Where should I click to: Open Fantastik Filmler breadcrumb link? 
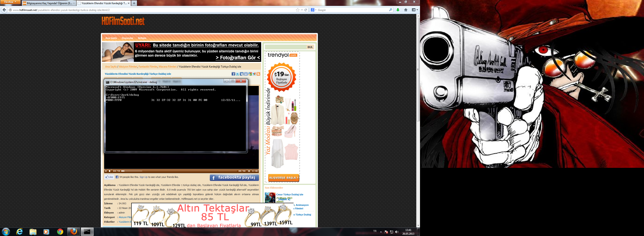148,67
